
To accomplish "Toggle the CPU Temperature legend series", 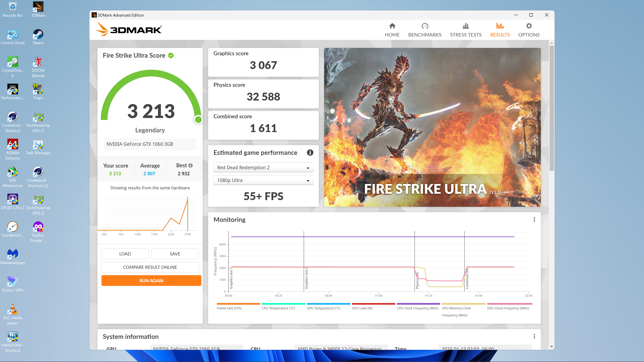I will pyautogui.click(x=283, y=307).
